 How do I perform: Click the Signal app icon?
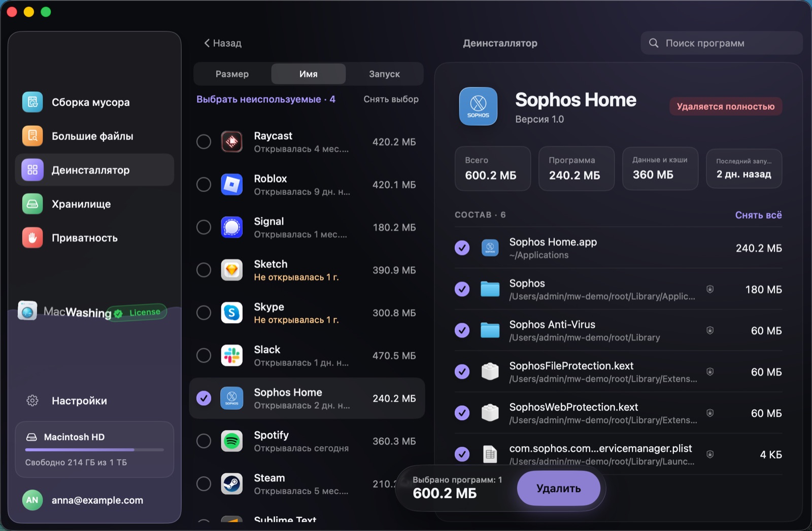(x=232, y=227)
